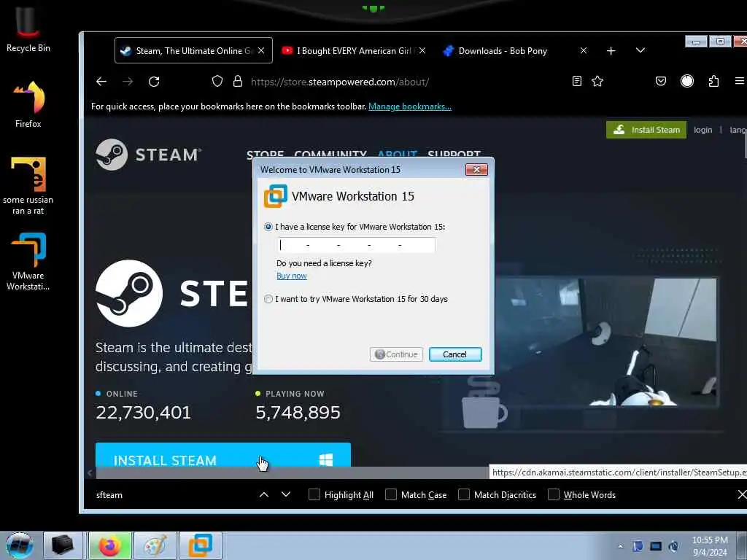Close the Downloads - Bob Pony tab
Image resolution: width=747 pixels, height=560 pixels.
(584, 50)
